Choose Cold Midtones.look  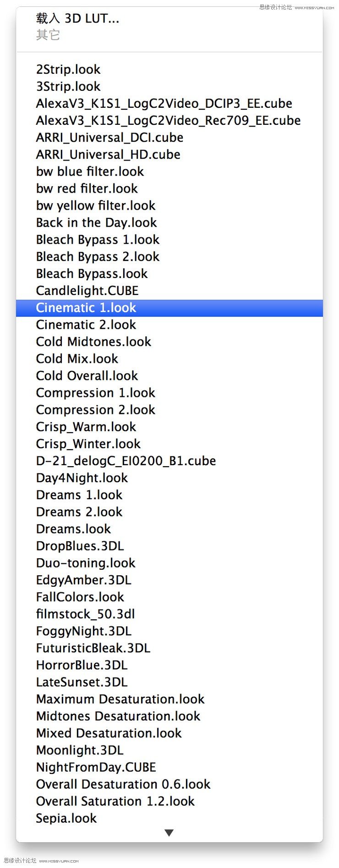(x=93, y=341)
